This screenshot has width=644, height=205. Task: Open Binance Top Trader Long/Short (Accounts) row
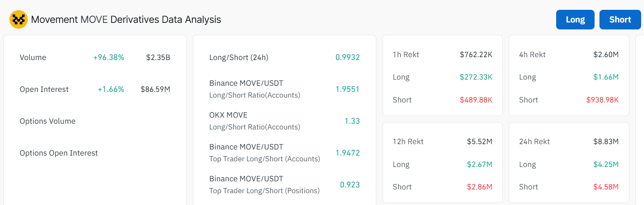[284, 153]
